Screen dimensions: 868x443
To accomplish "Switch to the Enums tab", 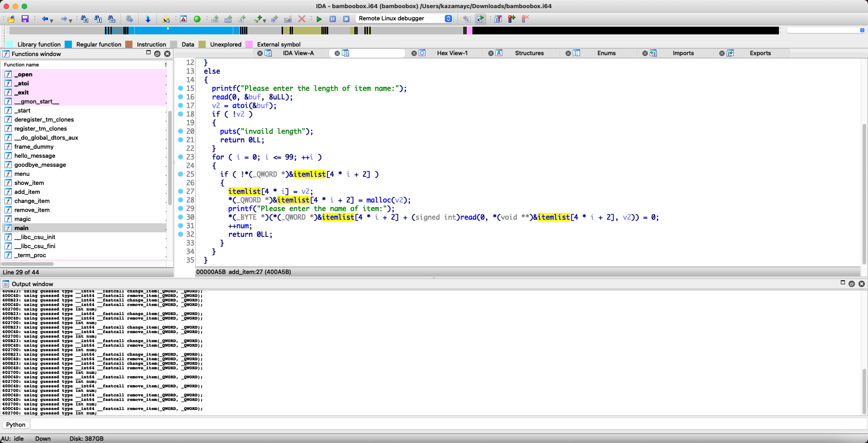I will (x=606, y=53).
